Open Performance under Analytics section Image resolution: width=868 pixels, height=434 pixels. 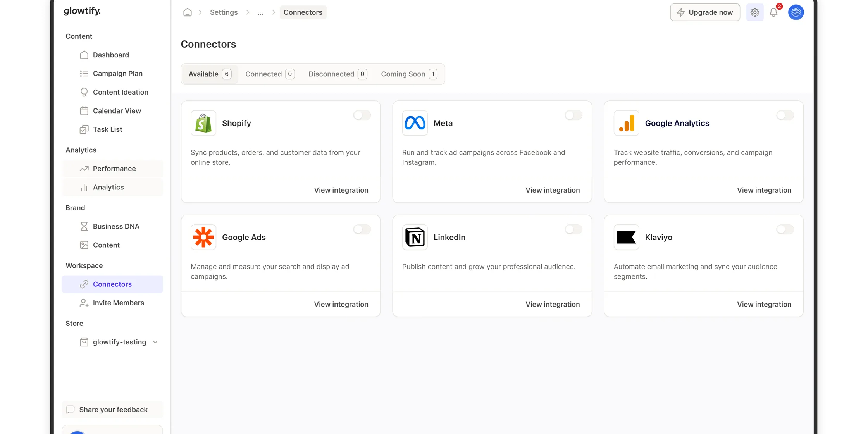click(x=112, y=169)
